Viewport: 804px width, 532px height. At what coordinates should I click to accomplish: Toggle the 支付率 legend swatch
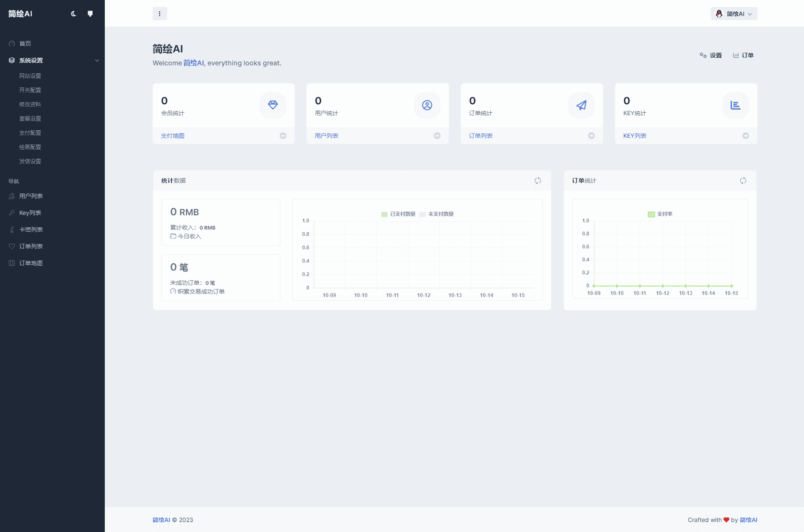tap(651, 214)
